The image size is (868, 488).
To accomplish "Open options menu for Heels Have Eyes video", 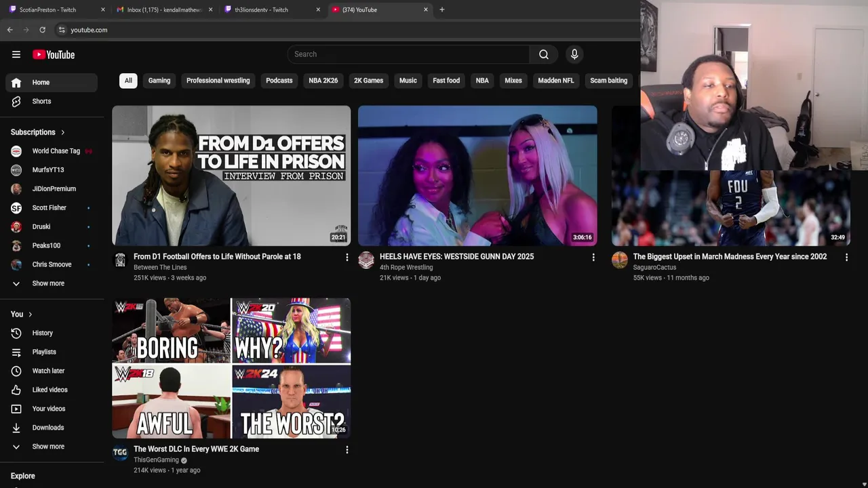I will (x=593, y=258).
